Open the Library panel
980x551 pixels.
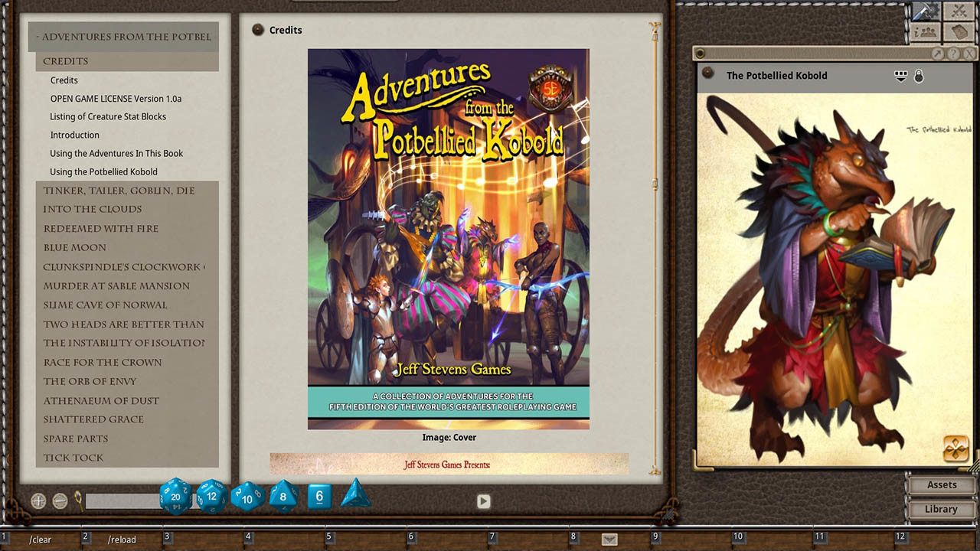click(x=940, y=508)
